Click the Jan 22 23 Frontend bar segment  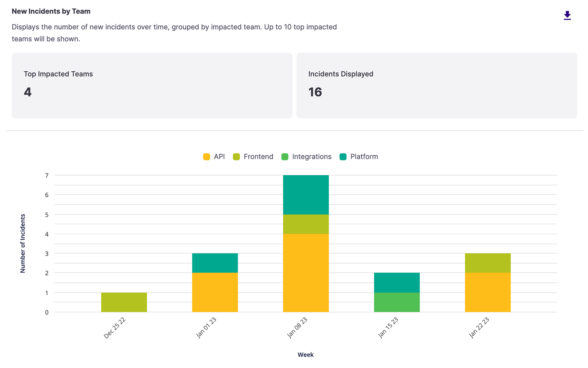(x=488, y=263)
